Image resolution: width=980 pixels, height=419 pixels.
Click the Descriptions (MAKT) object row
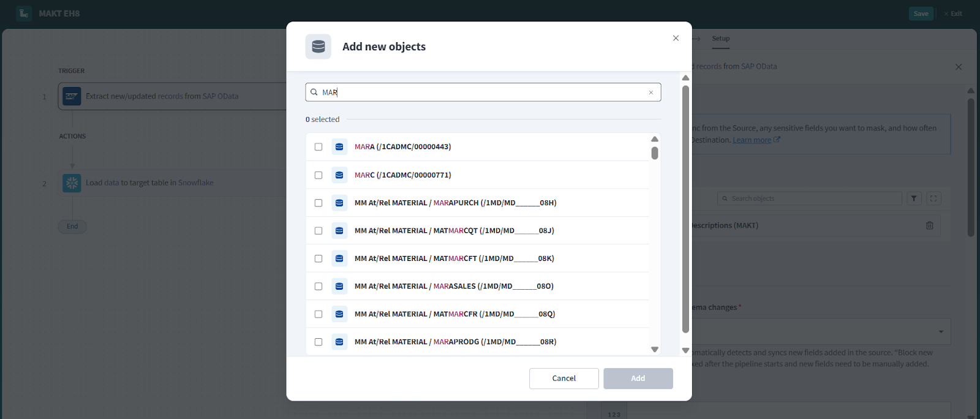pyautogui.click(x=816, y=225)
